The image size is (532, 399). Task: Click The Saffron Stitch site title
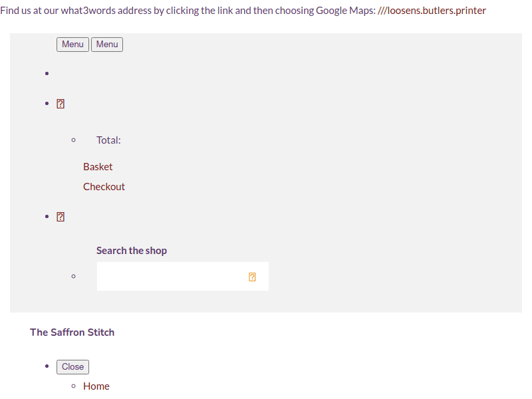pyautogui.click(x=72, y=332)
